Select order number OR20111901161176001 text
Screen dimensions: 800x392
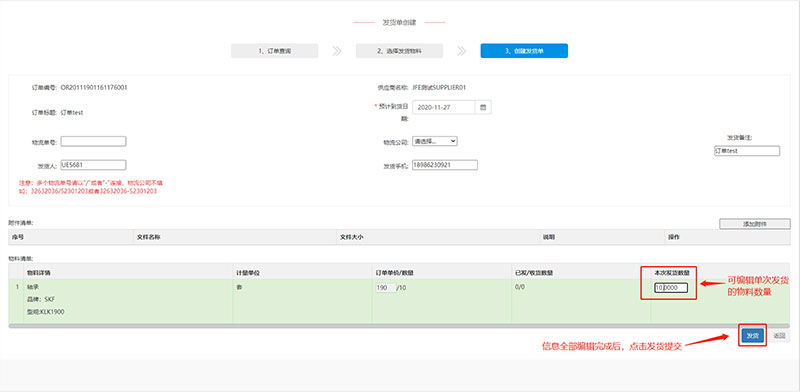point(94,87)
